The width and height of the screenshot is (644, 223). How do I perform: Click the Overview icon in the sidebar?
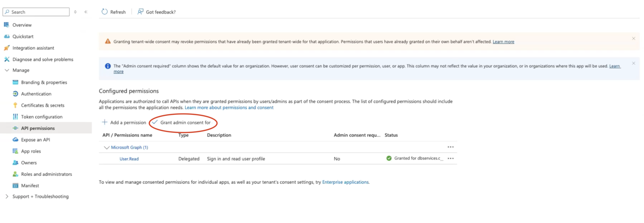7,25
